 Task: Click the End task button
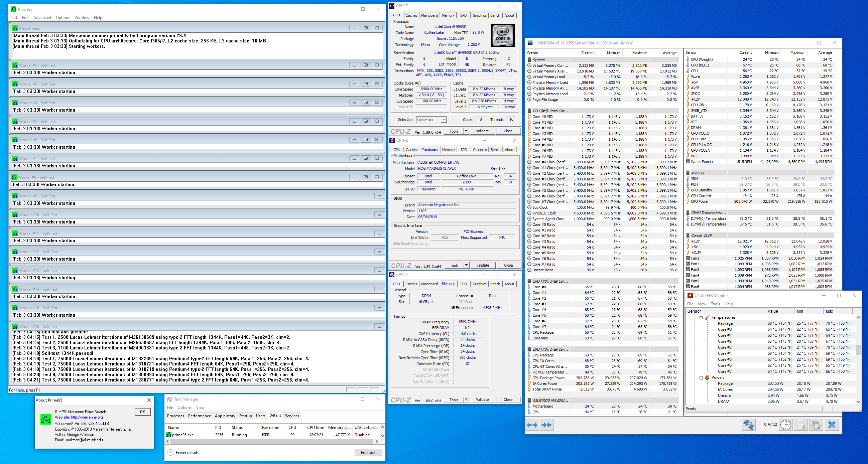pos(368,453)
